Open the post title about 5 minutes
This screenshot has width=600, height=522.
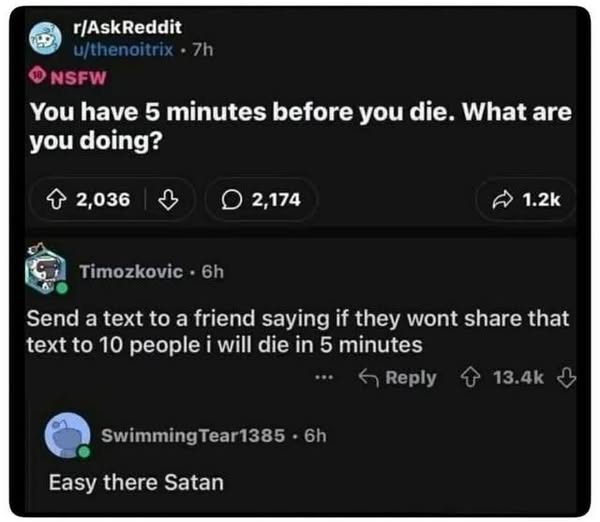301,126
